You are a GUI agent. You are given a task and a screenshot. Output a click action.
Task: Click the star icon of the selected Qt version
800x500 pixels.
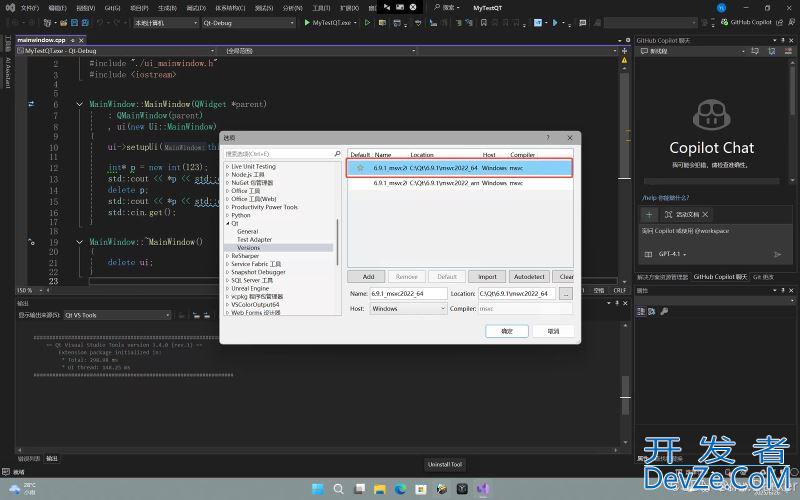pos(360,168)
